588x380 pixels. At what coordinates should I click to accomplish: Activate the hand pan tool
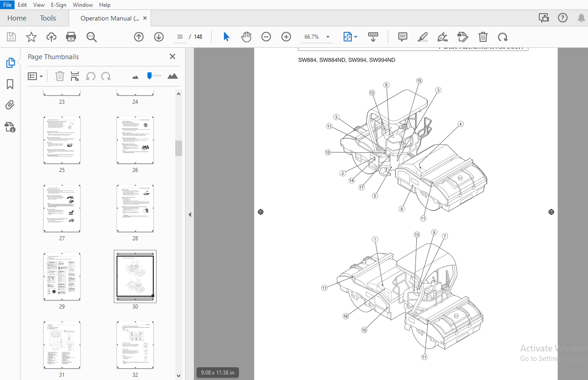coord(246,37)
